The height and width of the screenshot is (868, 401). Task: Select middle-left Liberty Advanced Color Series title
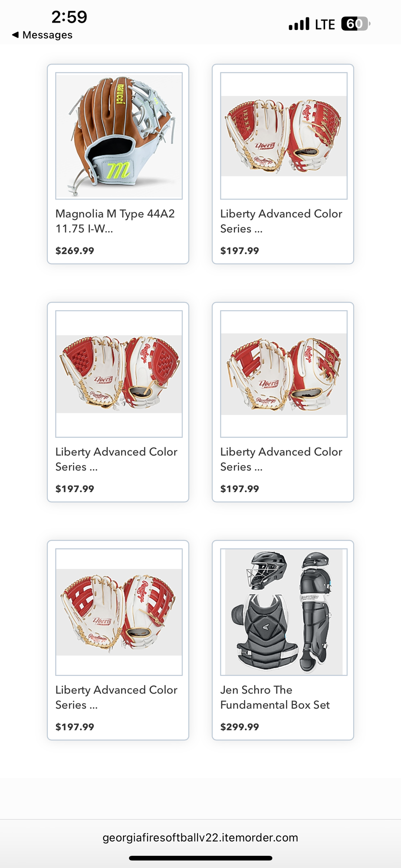116,459
